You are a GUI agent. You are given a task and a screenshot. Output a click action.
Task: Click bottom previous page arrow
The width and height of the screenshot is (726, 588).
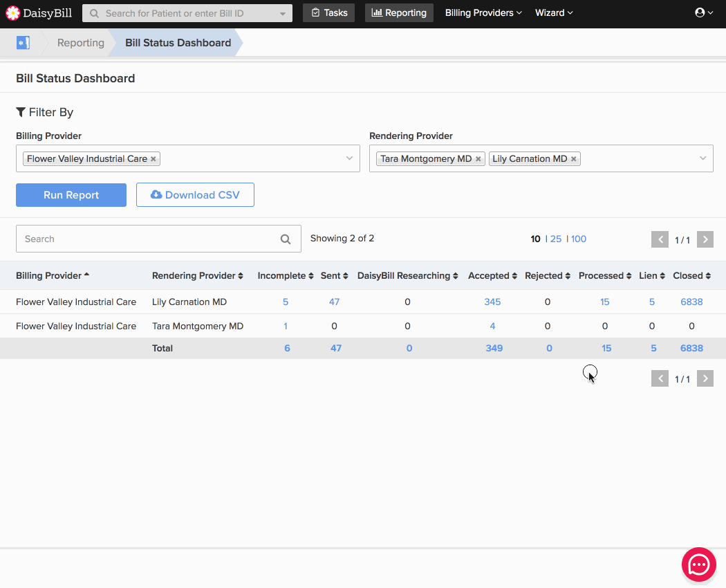point(660,378)
